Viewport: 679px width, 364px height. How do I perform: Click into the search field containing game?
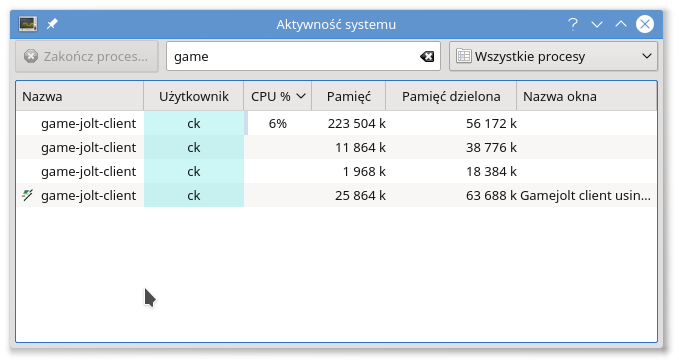294,56
